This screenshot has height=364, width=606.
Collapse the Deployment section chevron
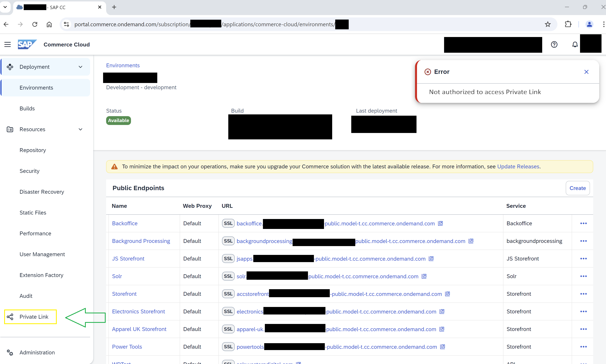pos(80,67)
